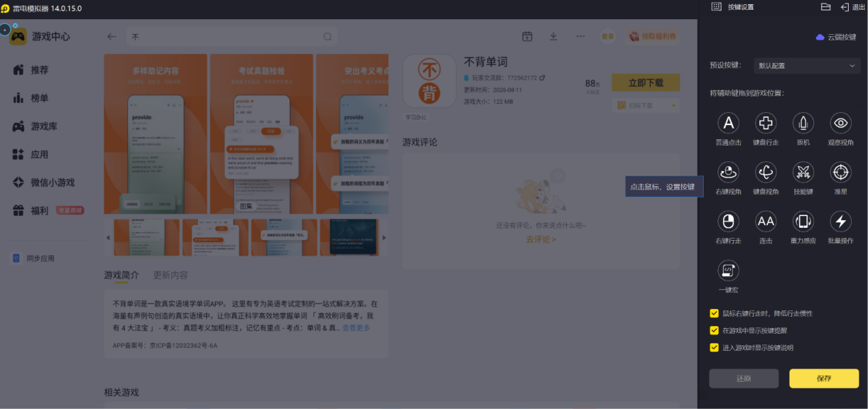Click the keyboard icon beside 按键设置
The image size is (868, 409).
click(716, 7)
